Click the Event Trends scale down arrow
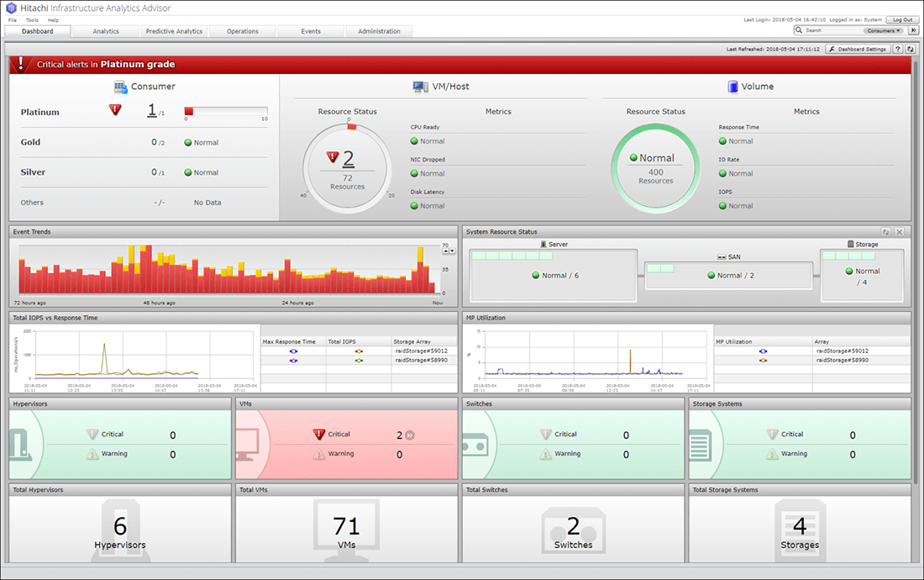The image size is (924, 580). click(452, 250)
